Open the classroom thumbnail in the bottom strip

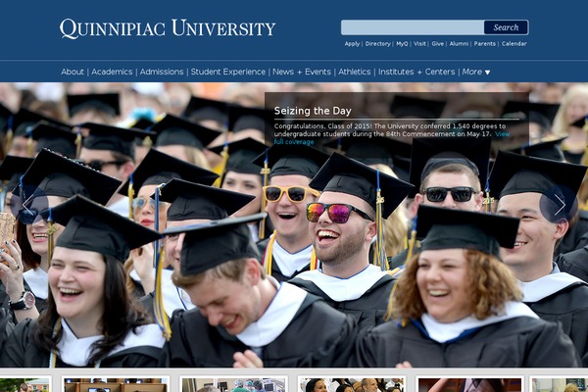115,384
